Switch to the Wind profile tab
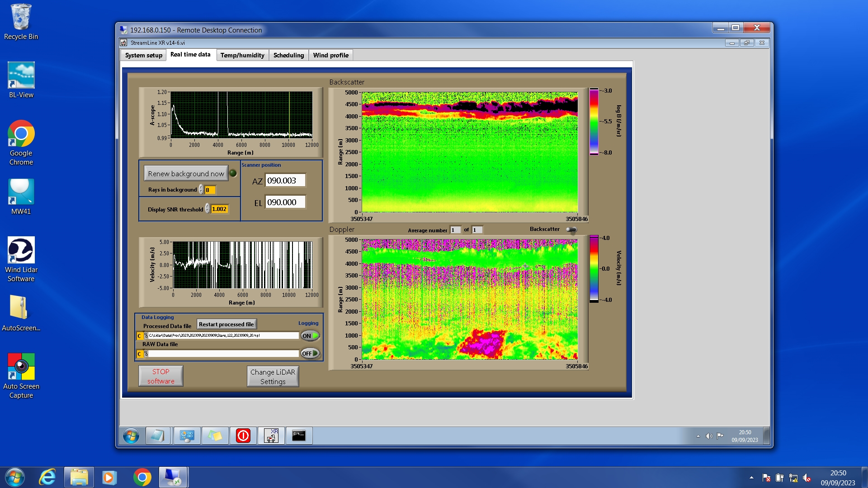This screenshot has height=488, width=868. [330, 55]
